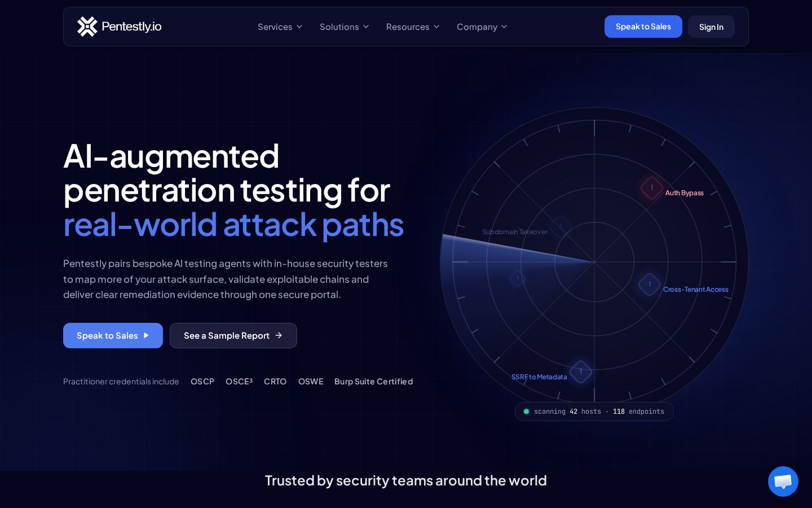Click the Auth Bypass warning diamond icon
This screenshot has width=812, height=508.
[652, 188]
